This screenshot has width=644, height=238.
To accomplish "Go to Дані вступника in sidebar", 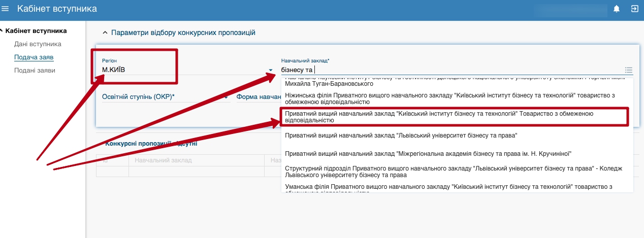I will click(x=38, y=44).
